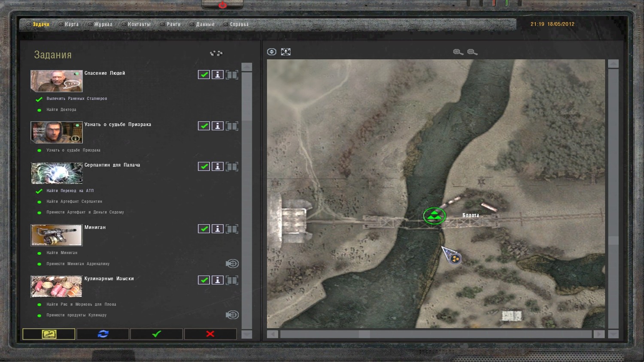The width and height of the screenshot is (644, 362).
Task: Select subtask Найти Доктора
Action: (61, 110)
